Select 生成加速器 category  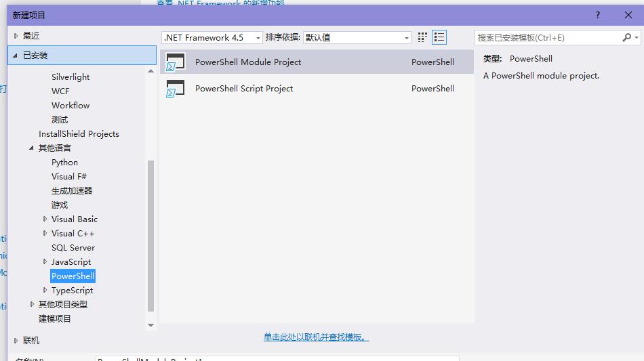point(72,191)
